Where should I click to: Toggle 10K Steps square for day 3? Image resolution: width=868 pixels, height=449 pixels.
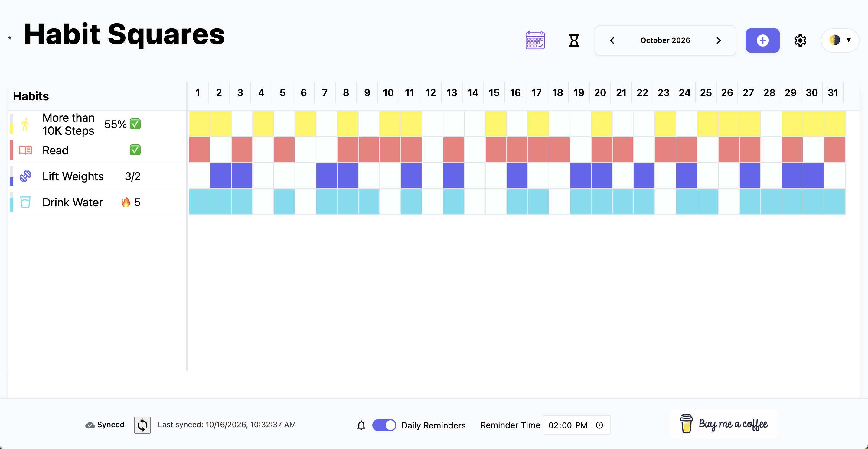pos(242,124)
